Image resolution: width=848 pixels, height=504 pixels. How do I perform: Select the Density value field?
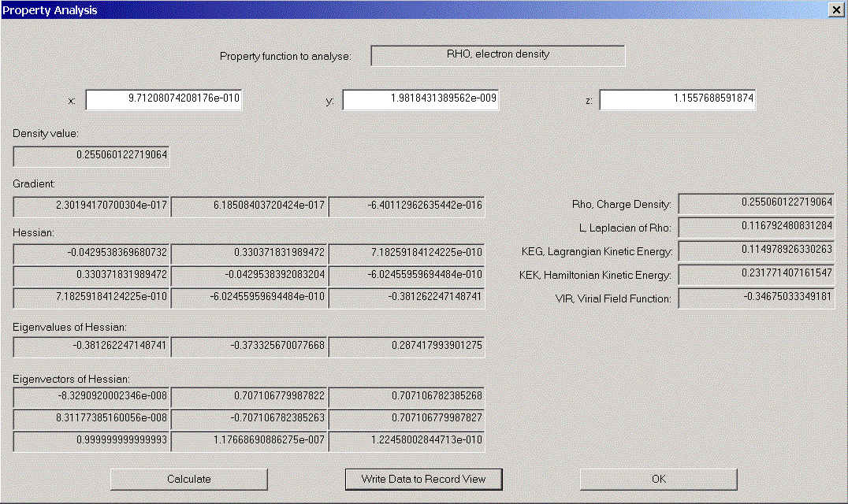tap(91, 156)
